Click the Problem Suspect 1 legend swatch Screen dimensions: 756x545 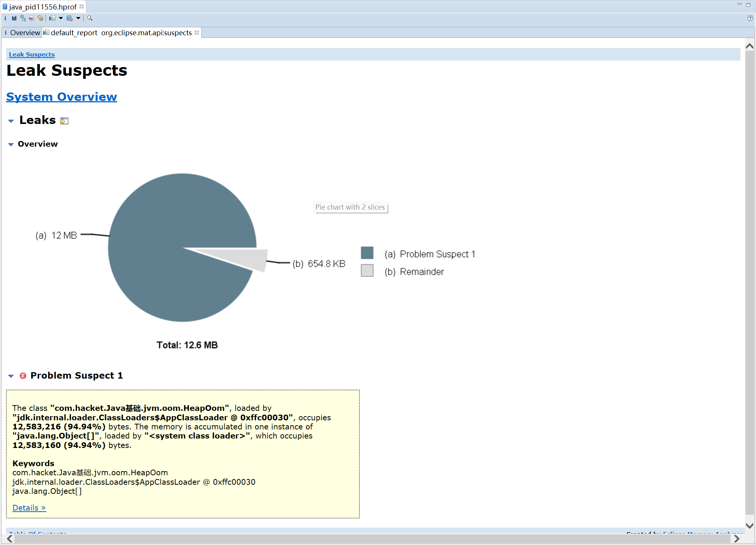coord(367,253)
